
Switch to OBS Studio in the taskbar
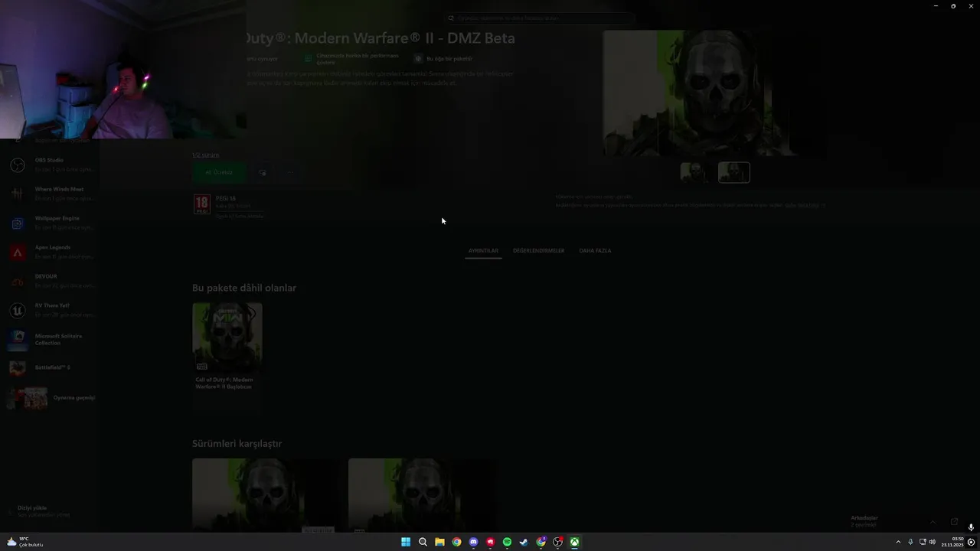pyautogui.click(x=557, y=542)
